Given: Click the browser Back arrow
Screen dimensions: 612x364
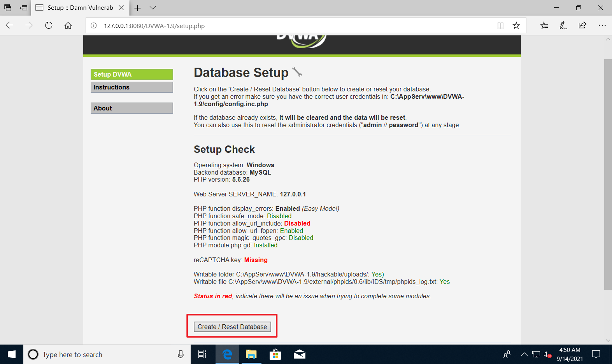Looking at the screenshot, I should (10, 25).
